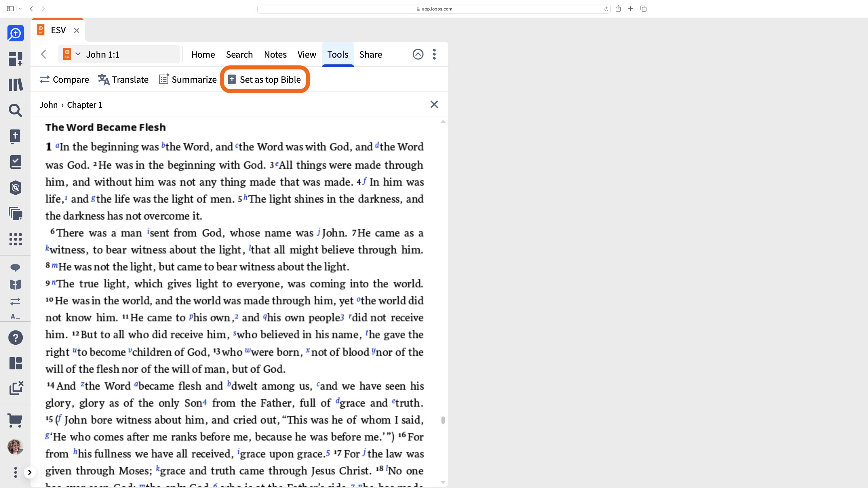
Task: Click the panel back arrow
Action: 44,54
